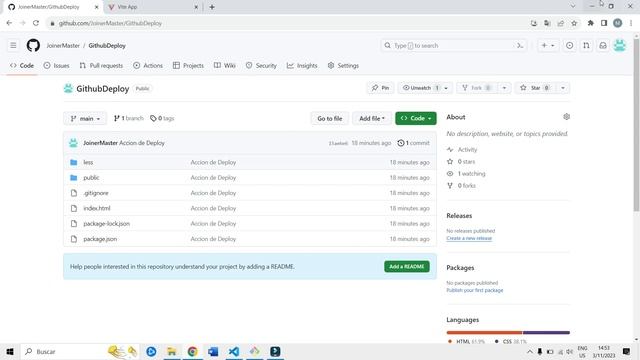
Task: Expand the Unwatch notification options arrow
Action: pyautogui.click(x=446, y=88)
